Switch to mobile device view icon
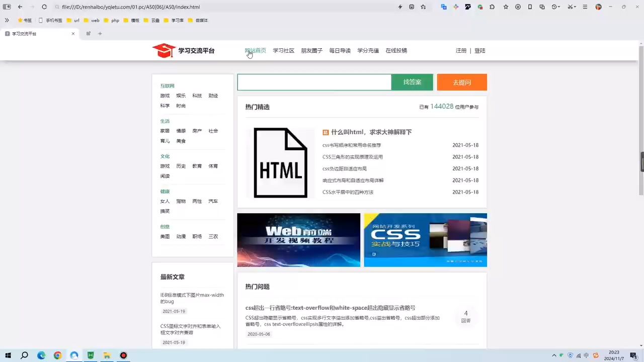 [x=530, y=7]
